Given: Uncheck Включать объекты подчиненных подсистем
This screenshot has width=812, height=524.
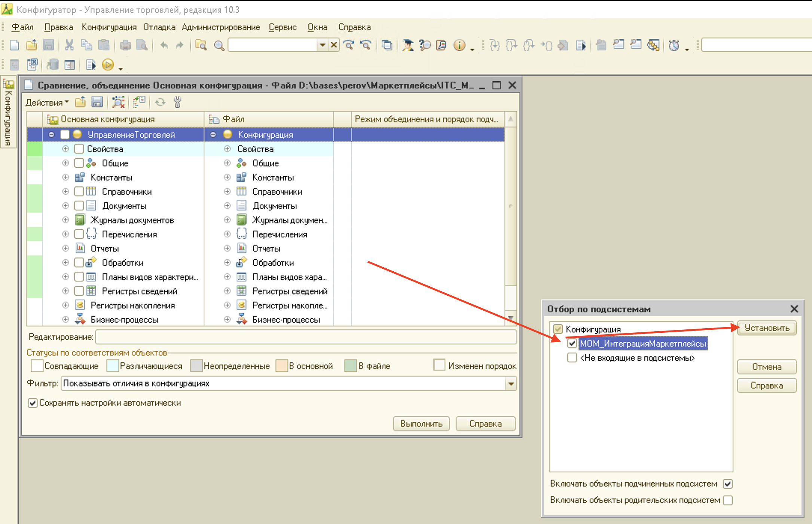Looking at the screenshot, I should tap(728, 484).
